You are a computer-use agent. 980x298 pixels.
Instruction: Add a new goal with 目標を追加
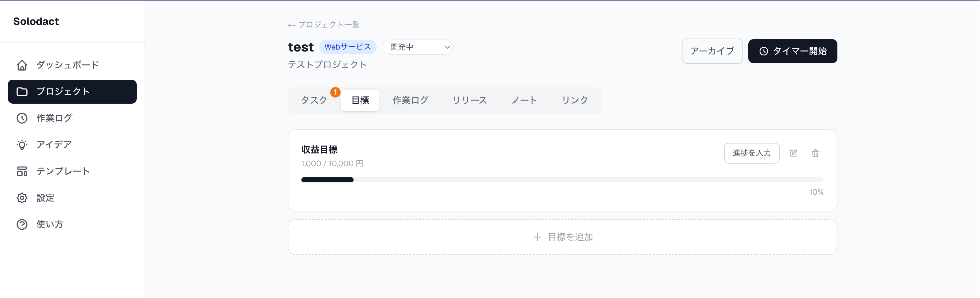click(x=562, y=237)
